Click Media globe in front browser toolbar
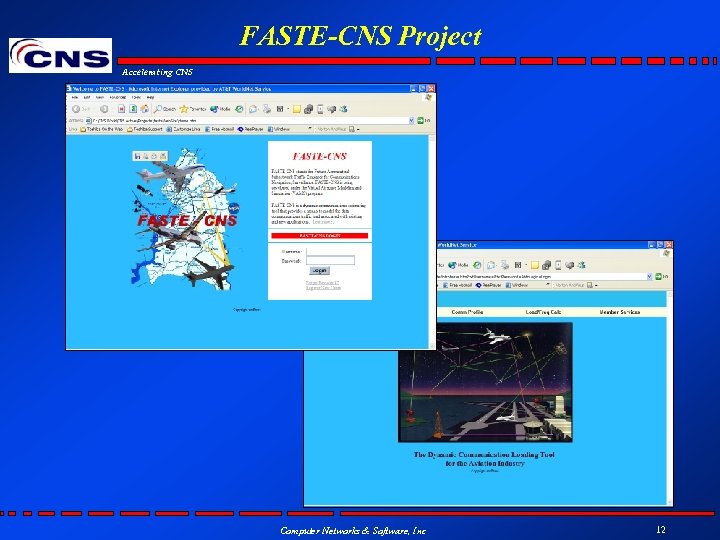Viewport: 720px width, 540px height. coord(220,109)
